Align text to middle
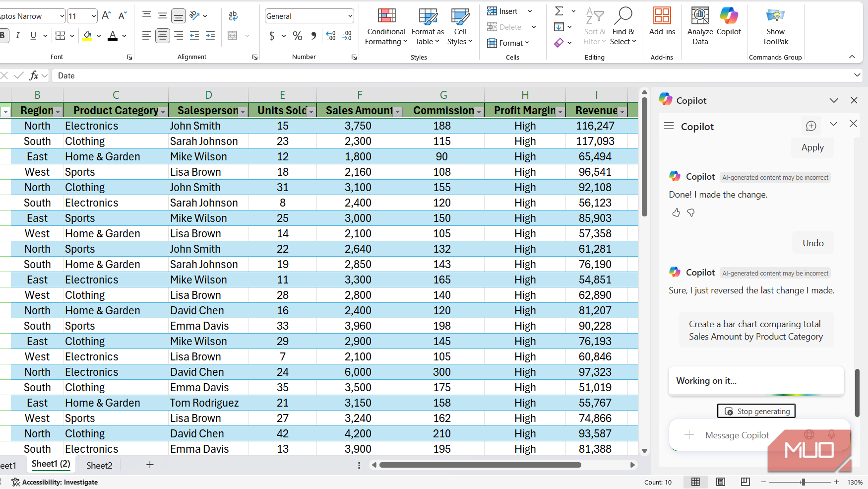868x489 pixels. [x=163, y=16]
